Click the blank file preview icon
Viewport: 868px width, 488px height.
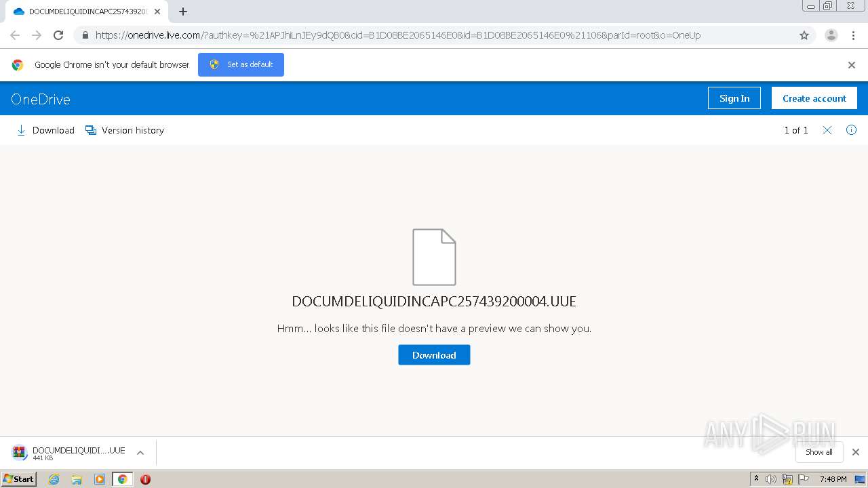click(434, 257)
